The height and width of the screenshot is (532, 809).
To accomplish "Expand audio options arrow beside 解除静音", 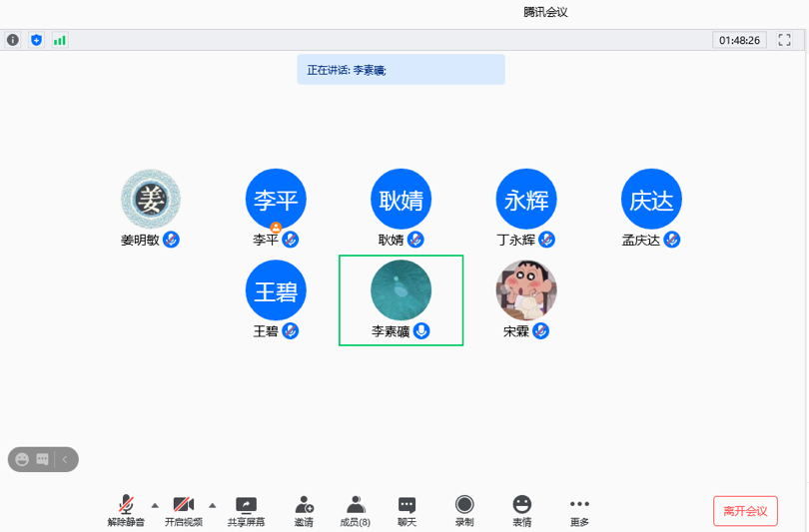I will point(154,505).
